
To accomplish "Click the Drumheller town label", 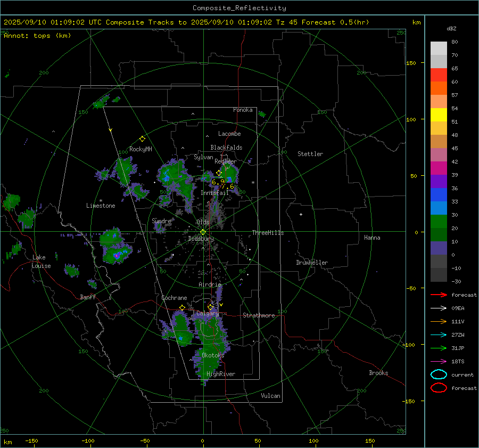I will (x=312, y=263).
